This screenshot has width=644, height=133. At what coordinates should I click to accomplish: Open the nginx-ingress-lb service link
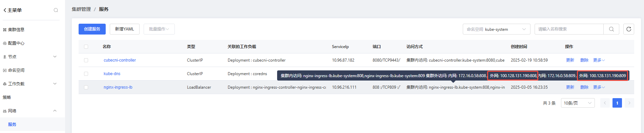(x=118, y=87)
